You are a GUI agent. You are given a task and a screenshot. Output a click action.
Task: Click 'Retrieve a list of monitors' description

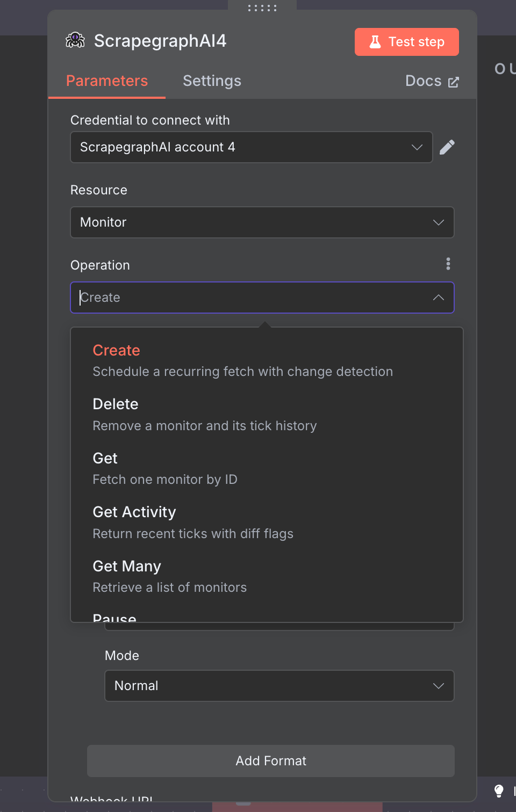[x=170, y=588]
